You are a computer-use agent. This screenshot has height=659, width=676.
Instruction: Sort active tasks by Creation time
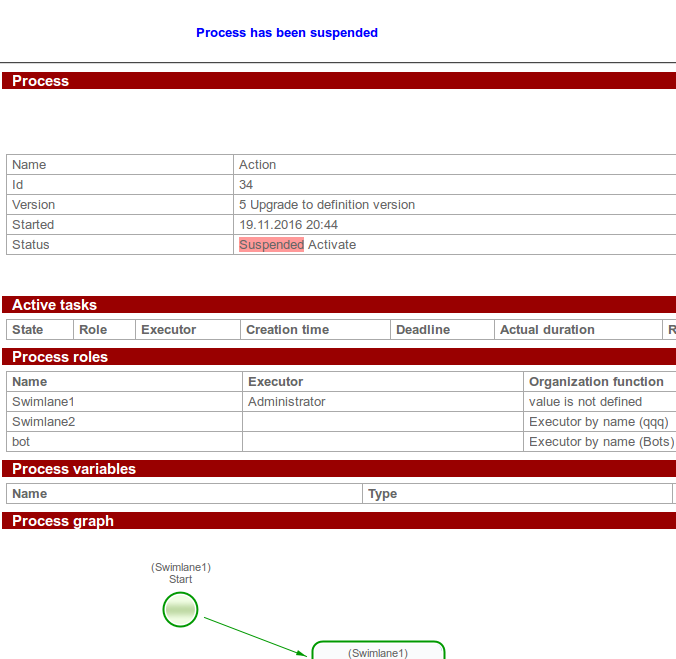(287, 330)
